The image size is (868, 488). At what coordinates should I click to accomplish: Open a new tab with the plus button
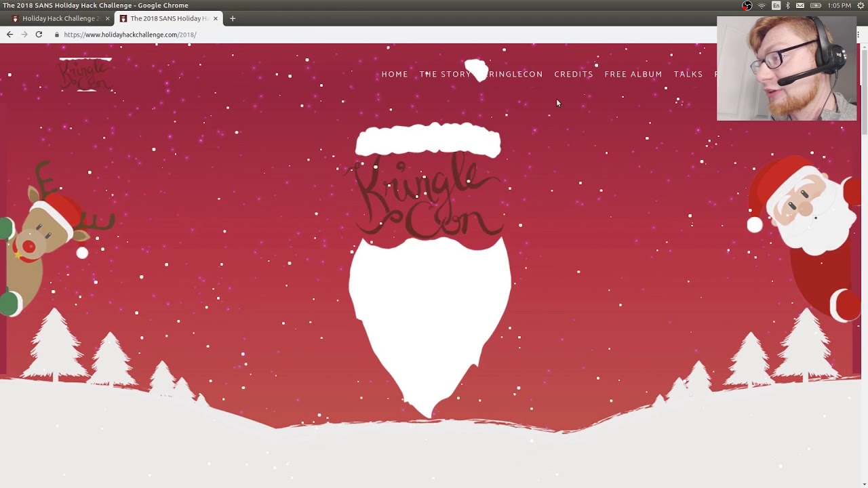pyautogui.click(x=233, y=18)
